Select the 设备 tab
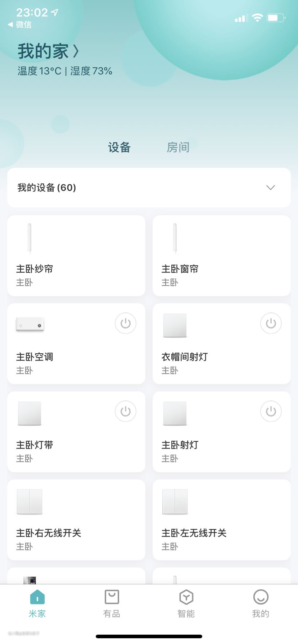Screen dimensions: 298x644 click(119, 147)
